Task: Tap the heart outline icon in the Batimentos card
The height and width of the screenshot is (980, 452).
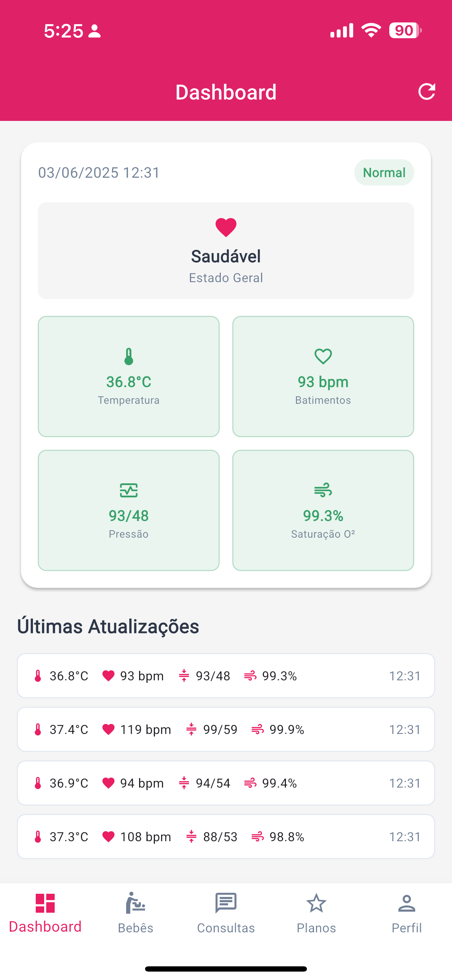Action: coord(323,356)
